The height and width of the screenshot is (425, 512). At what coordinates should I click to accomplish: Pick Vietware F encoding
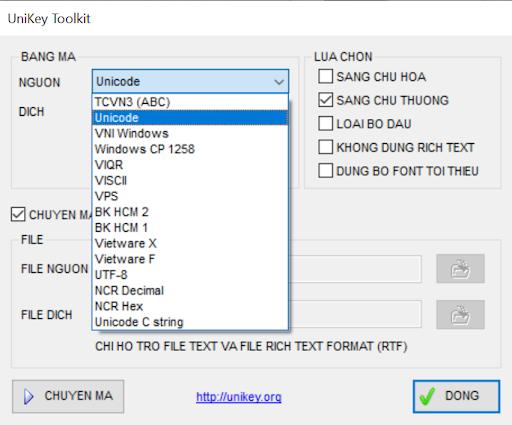pos(190,259)
